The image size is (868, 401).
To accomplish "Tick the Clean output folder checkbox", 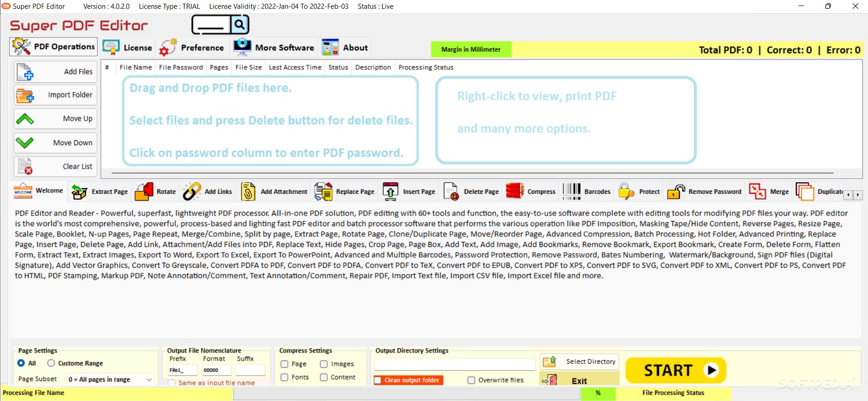I will [378, 380].
